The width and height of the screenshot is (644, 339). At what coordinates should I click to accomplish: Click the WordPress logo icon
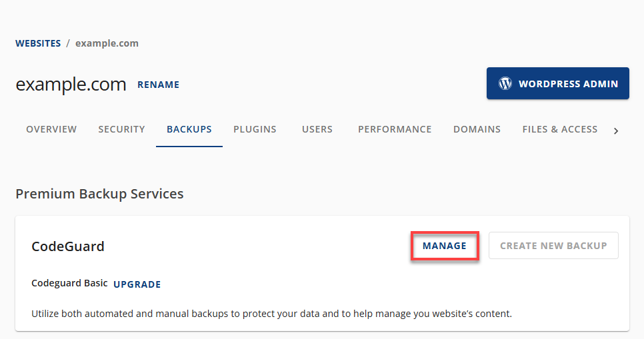point(505,83)
